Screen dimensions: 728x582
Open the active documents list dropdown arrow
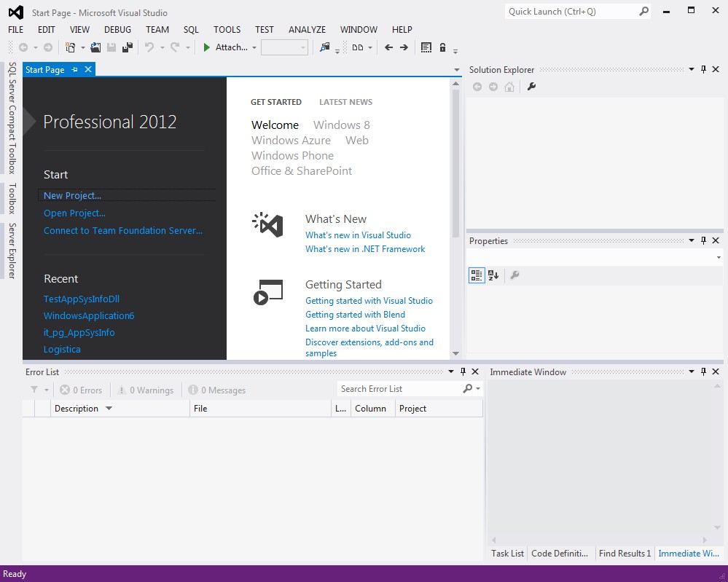pos(457,70)
